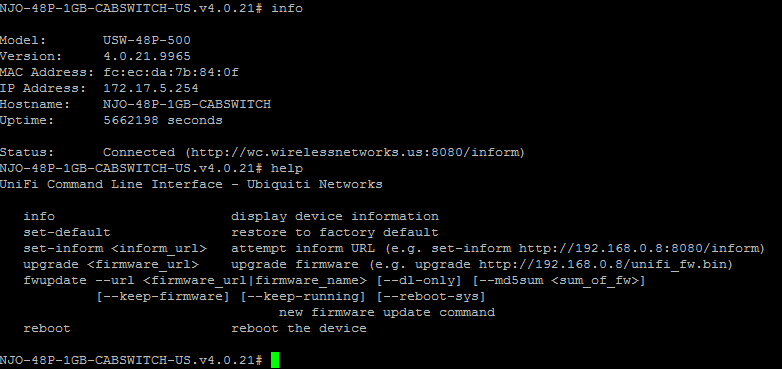Click the set-default command in help list
782x369 pixels.
(x=67, y=232)
